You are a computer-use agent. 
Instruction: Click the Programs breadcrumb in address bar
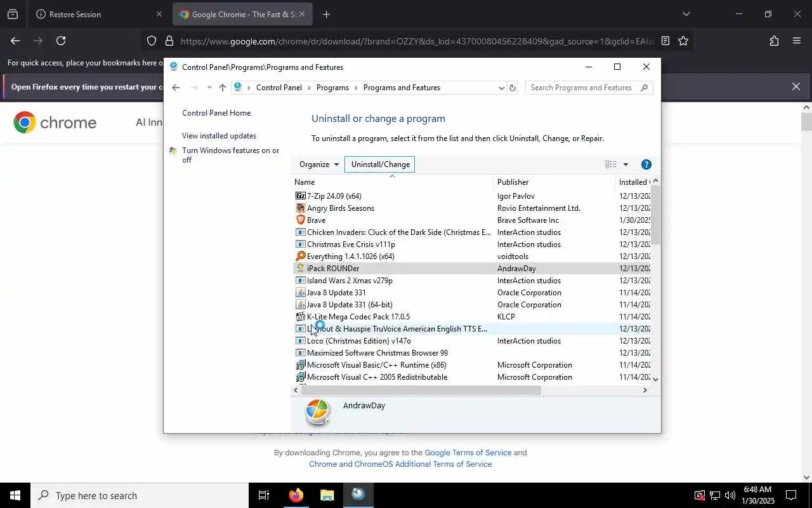click(x=332, y=88)
